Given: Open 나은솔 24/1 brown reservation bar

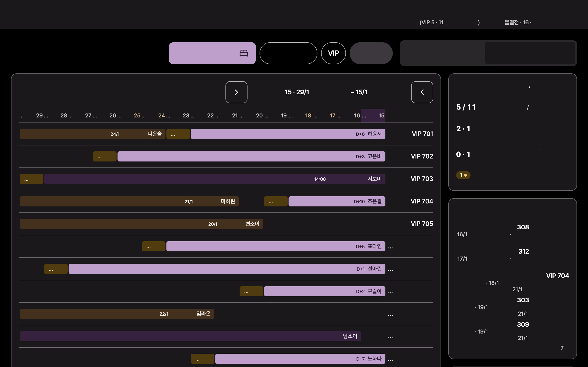Looking at the screenshot, I should pyautogui.click(x=92, y=134).
